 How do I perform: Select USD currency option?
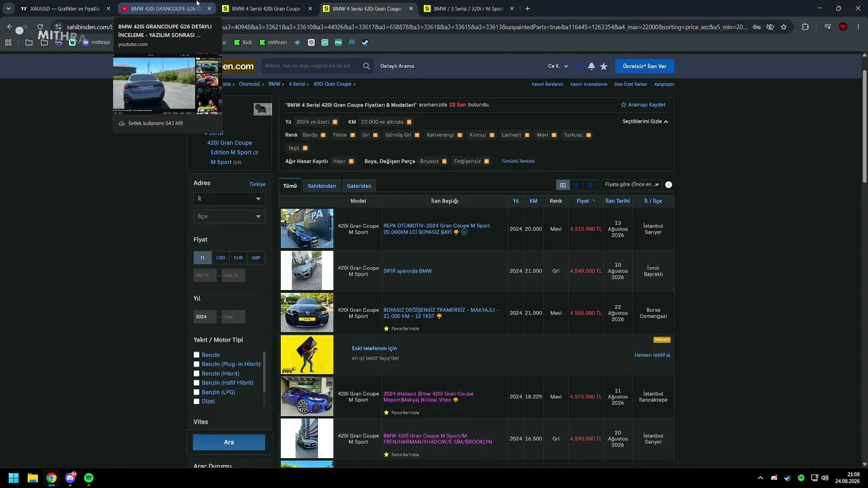tap(220, 258)
